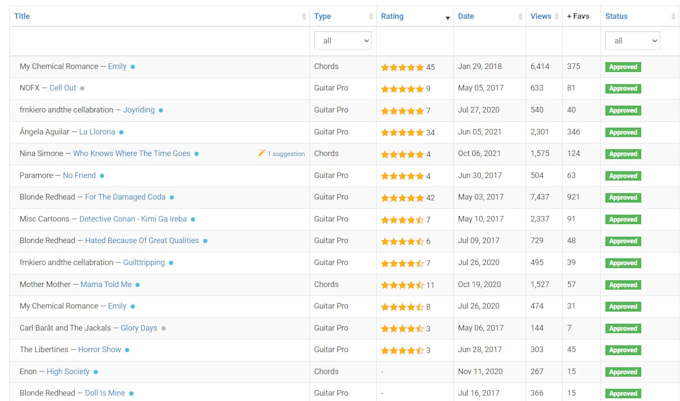Screen dimensions: 680x401
Task: Open the Detective Conan - Kimi Ga Ireba tab
Action: click(x=133, y=219)
